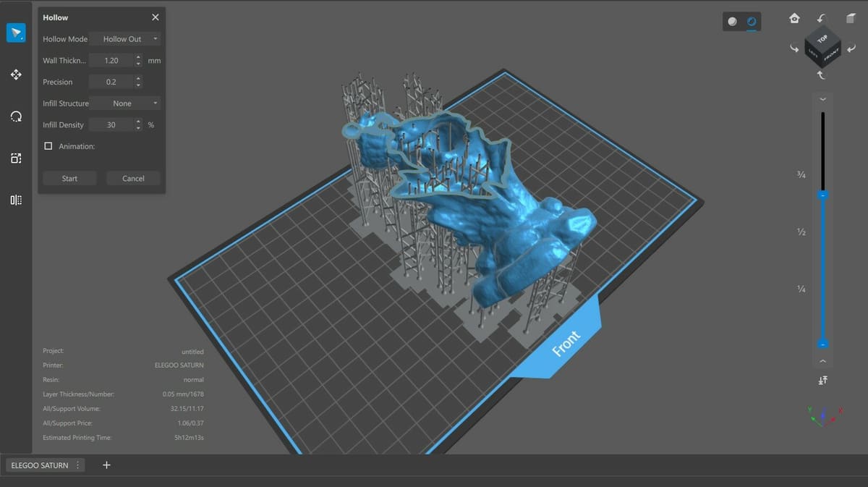Rotate view using arrow above the cube

(821, 18)
